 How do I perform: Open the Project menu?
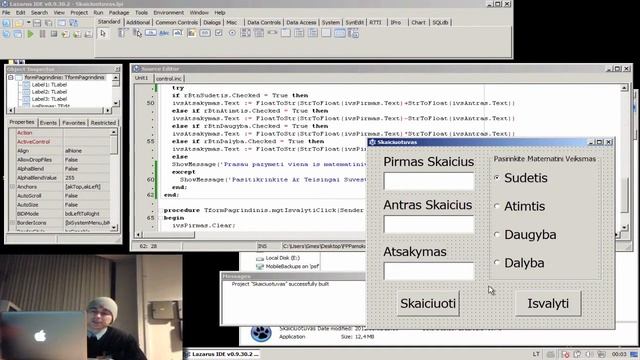tap(79, 13)
